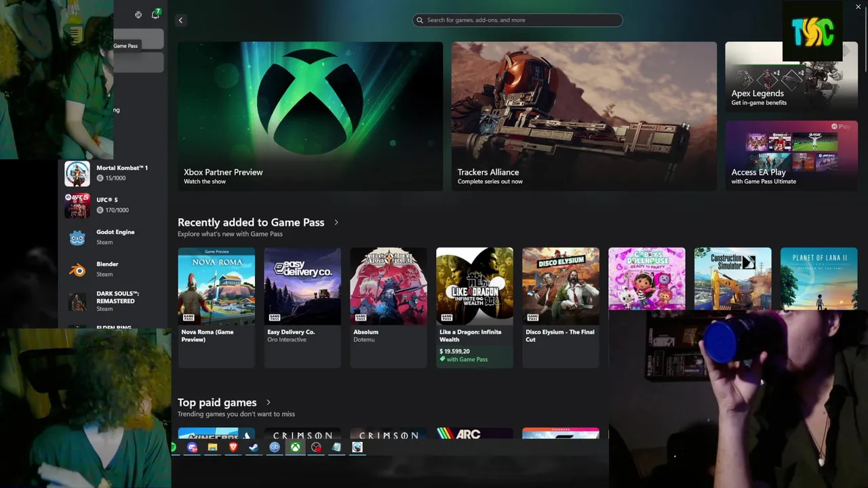Open the Construction Simulator cover art
The width and height of the screenshot is (868, 488).
click(733, 279)
